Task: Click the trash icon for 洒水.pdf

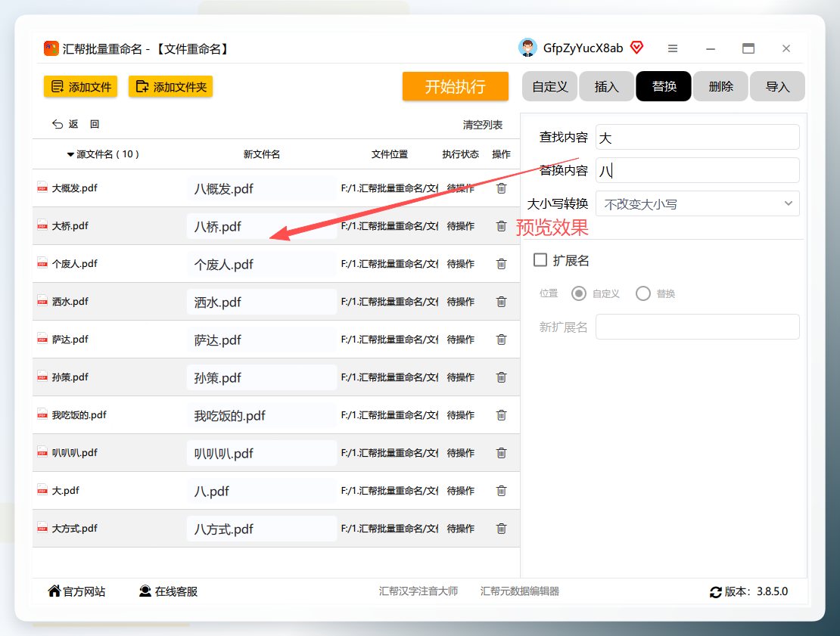Action: click(x=502, y=302)
